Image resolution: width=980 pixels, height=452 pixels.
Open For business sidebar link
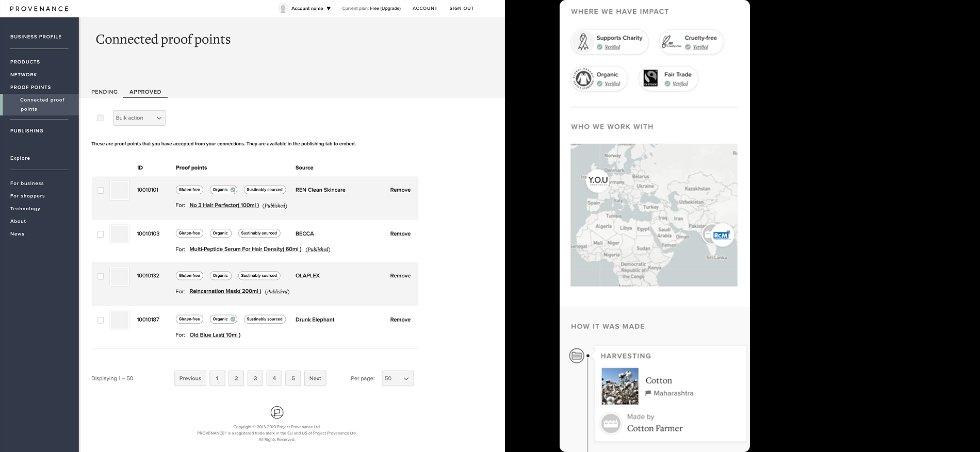[x=27, y=183]
